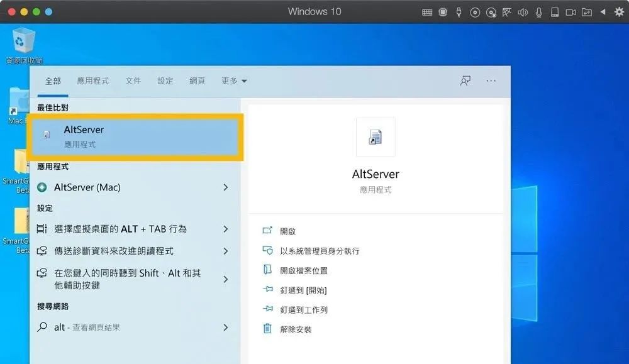Viewport: 629px width, 364px height.
Task: Click the speaker volume icon in title bar
Action: pos(523,13)
